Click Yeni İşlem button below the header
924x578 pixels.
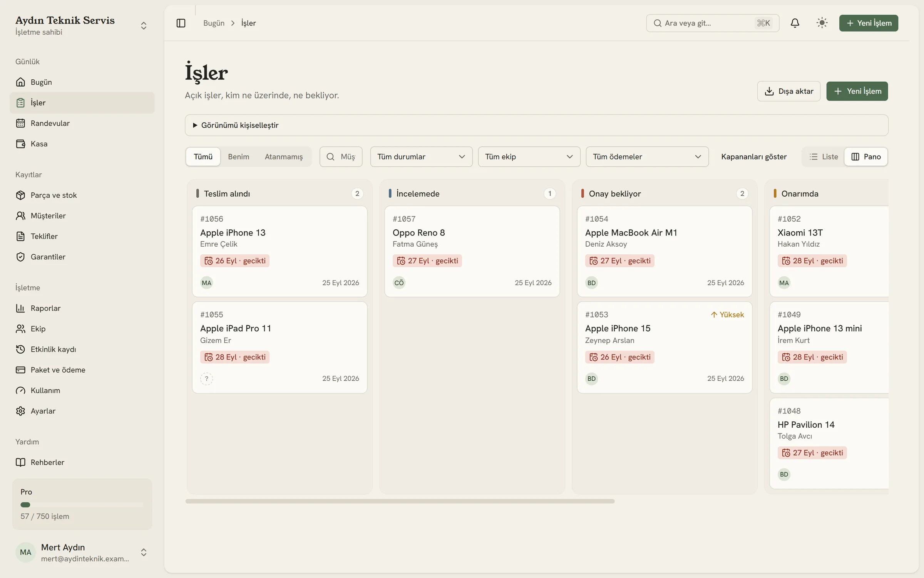(857, 91)
